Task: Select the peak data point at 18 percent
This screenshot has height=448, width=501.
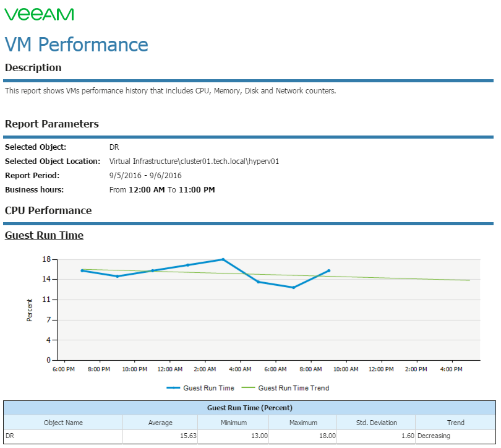Action: coord(223,259)
